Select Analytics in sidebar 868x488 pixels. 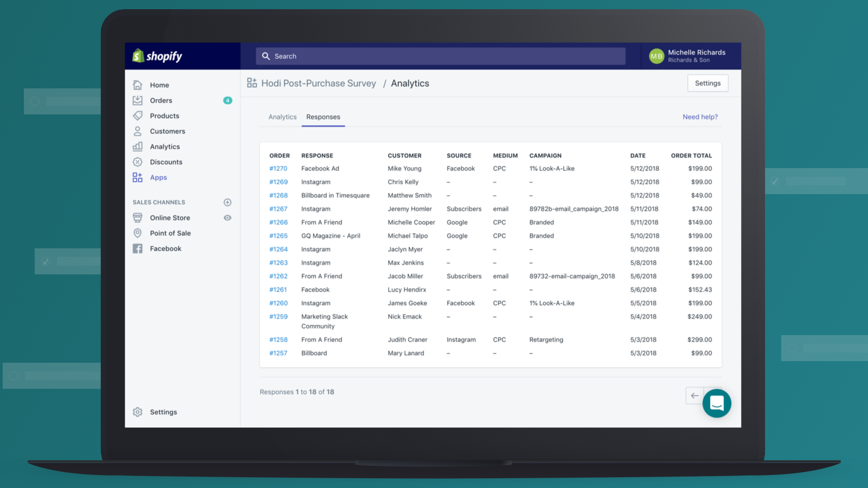click(165, 146)
